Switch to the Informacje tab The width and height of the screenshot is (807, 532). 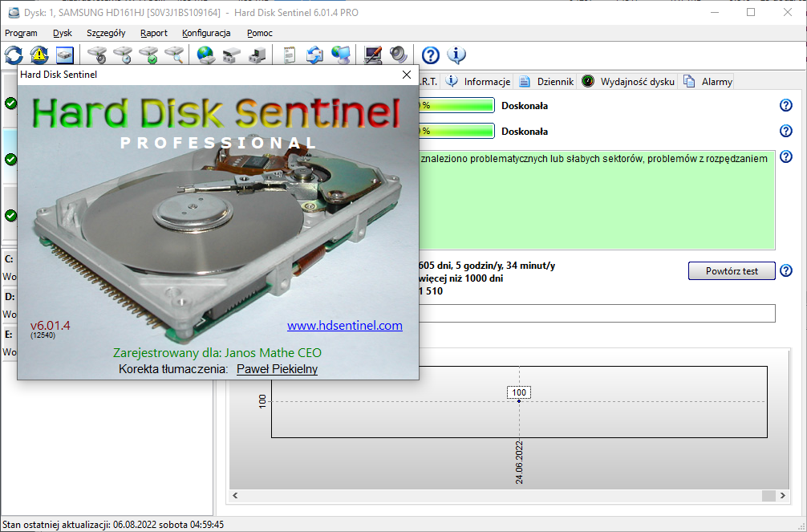pos(479,81)
